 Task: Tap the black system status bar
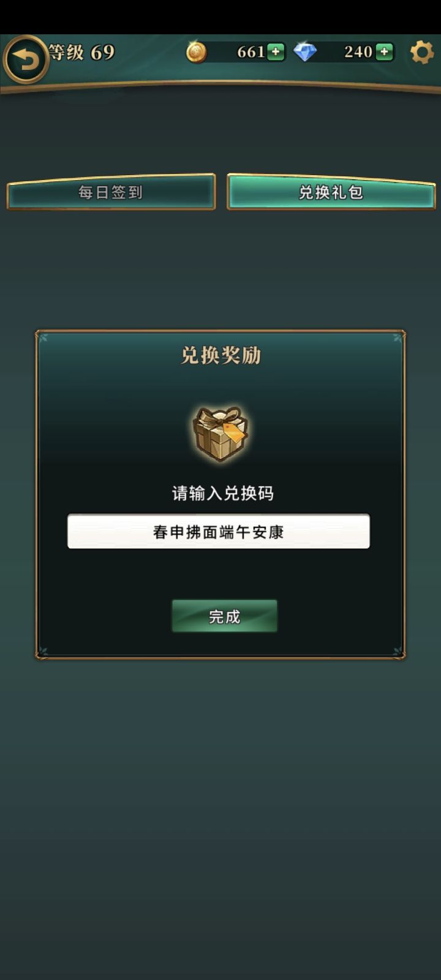(x=221, y=17)
